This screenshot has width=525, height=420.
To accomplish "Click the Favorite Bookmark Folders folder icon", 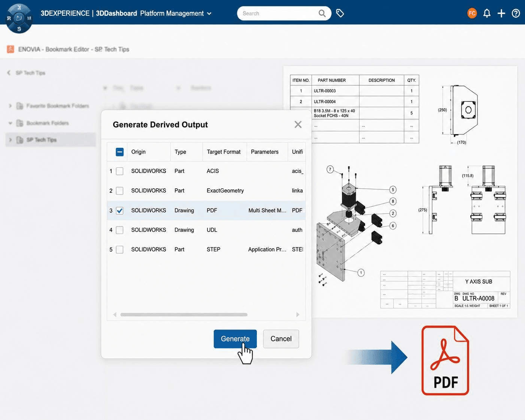I will [20, 106].
